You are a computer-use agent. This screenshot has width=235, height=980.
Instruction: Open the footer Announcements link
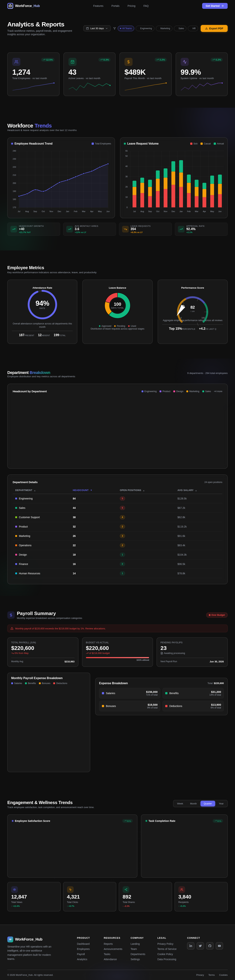113,949
